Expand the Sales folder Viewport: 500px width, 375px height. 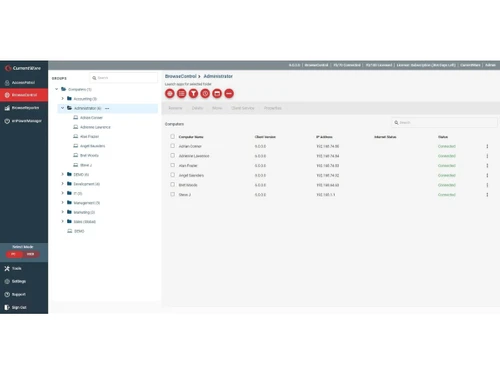coord(63,222)
